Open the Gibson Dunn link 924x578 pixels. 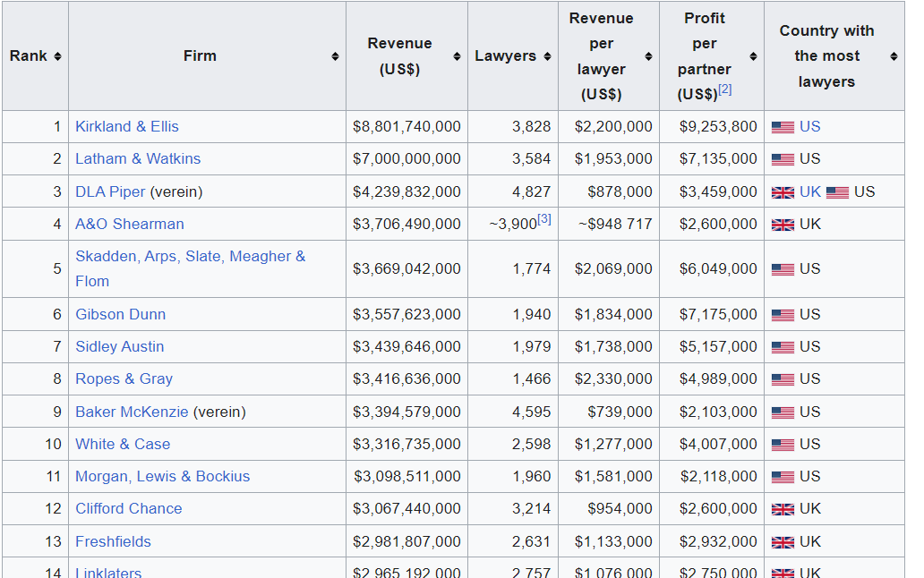tap(120, 314)
